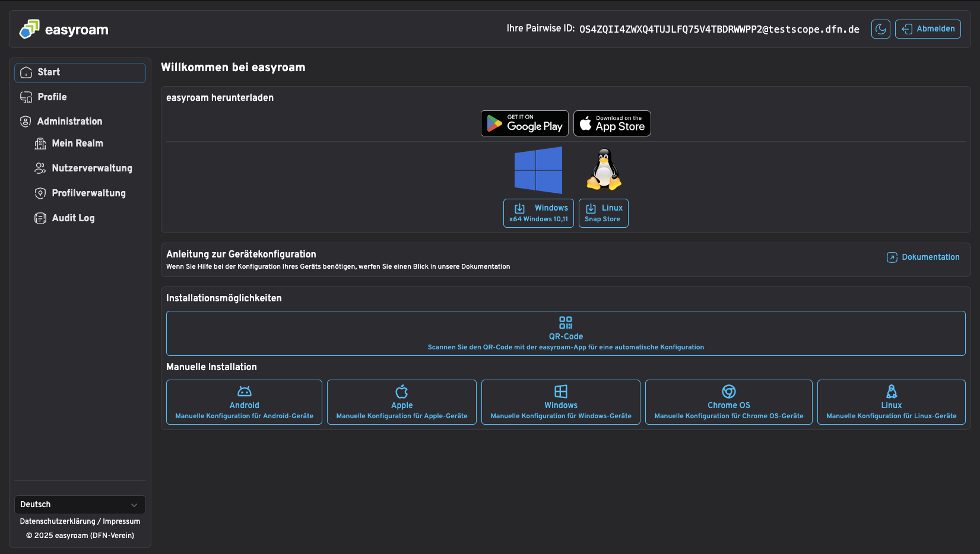980x554 pixels.
Task: Click the Linux Tux penguin image
Action: (604, 170)
